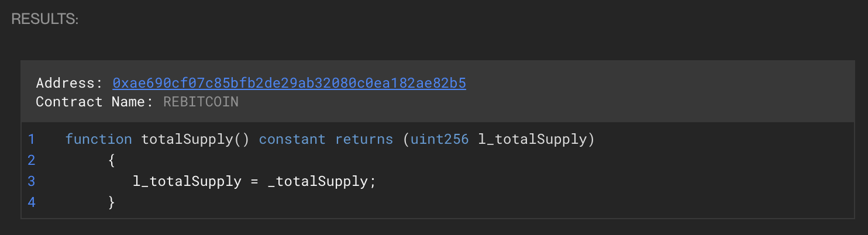Click the Address: label

click(x=69, y=83)
